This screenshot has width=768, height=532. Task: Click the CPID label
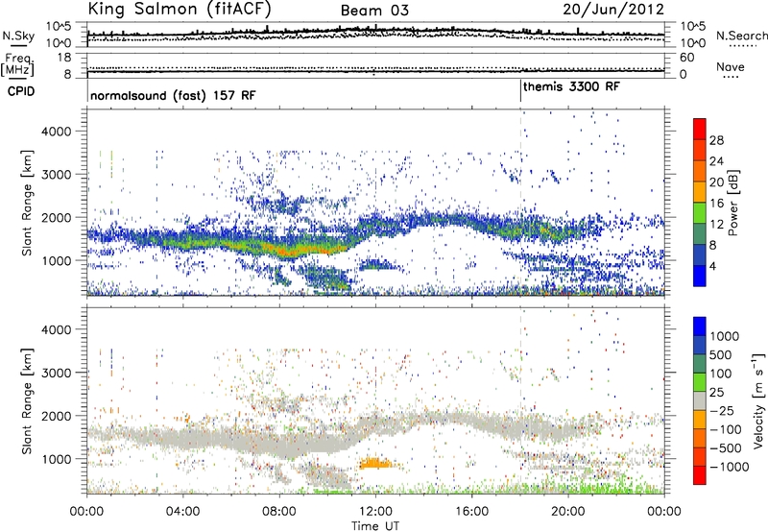(x=21, y=91)
